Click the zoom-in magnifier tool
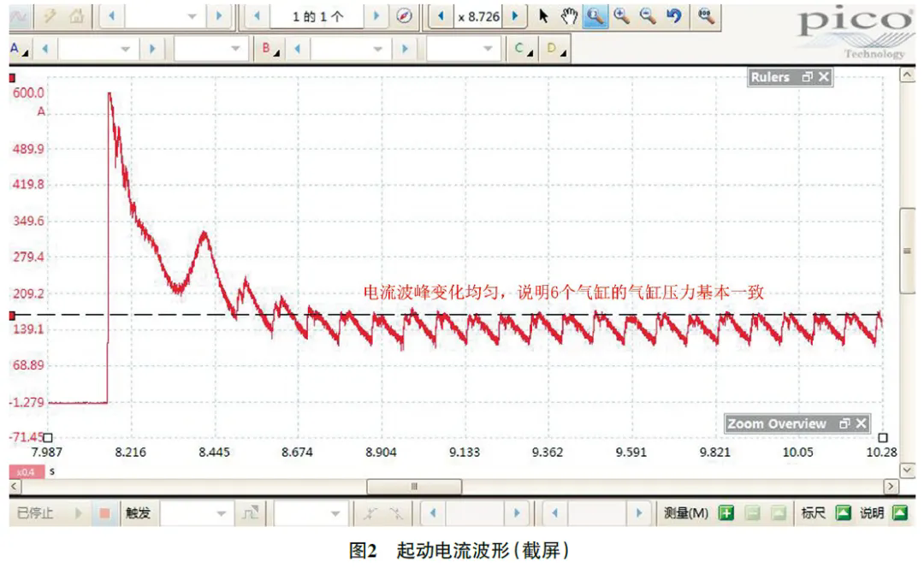The width and height of the screenshot is (924, 568). (621, 16)
